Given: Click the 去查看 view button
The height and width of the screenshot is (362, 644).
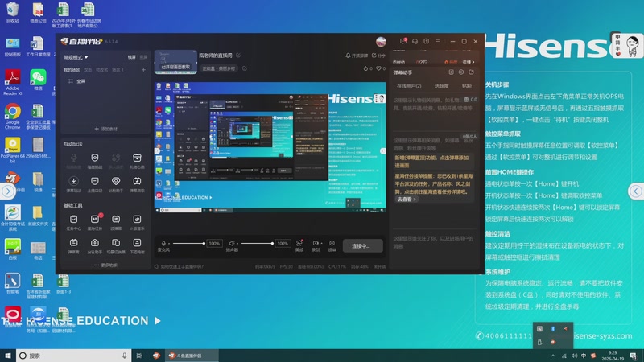Looking at the screenshot, I should point(407,199).
